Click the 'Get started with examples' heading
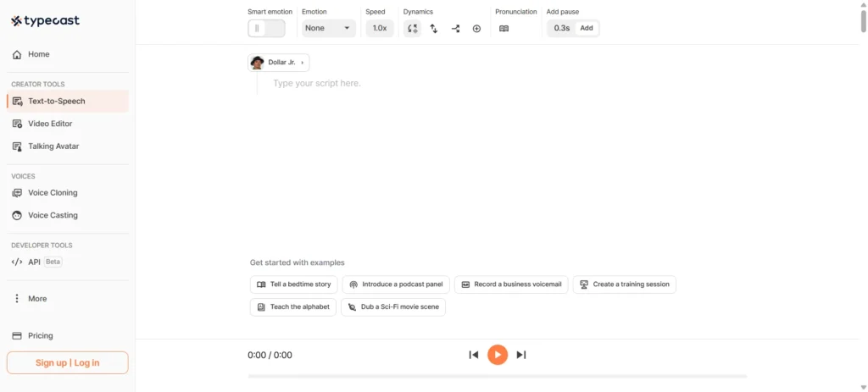The image size is (868, 392). pos(298,262)
